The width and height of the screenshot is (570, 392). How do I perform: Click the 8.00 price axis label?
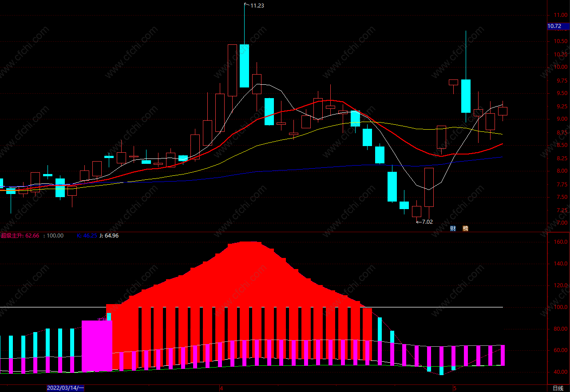(x=562, y=171)
